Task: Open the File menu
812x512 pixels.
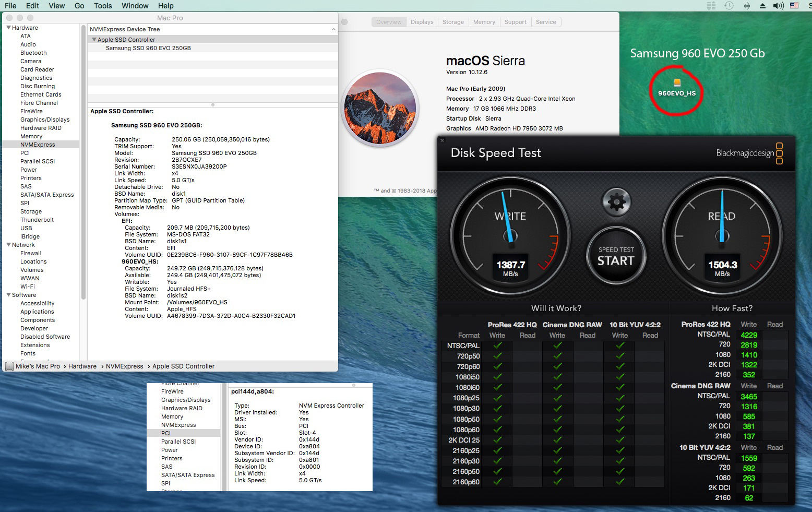Action: 10,6
